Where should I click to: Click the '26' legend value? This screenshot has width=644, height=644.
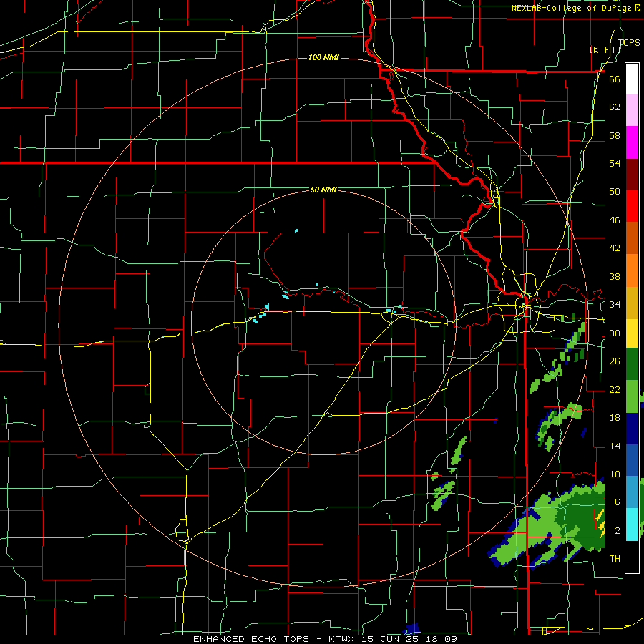coord(615,361)
